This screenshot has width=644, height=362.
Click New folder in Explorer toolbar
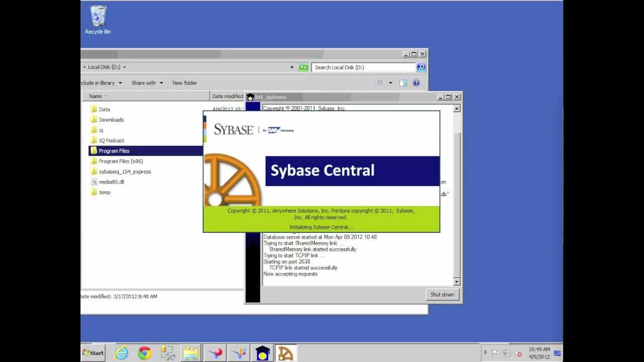[185, 83]
